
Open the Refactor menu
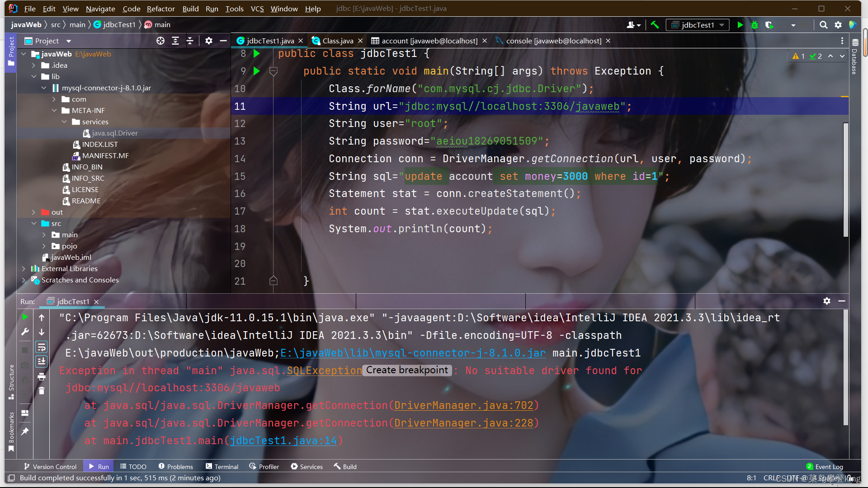(160, 9)
